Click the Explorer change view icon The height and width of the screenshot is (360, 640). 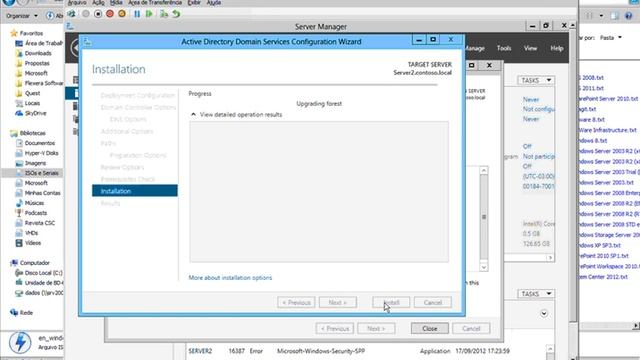click(589, 16)
